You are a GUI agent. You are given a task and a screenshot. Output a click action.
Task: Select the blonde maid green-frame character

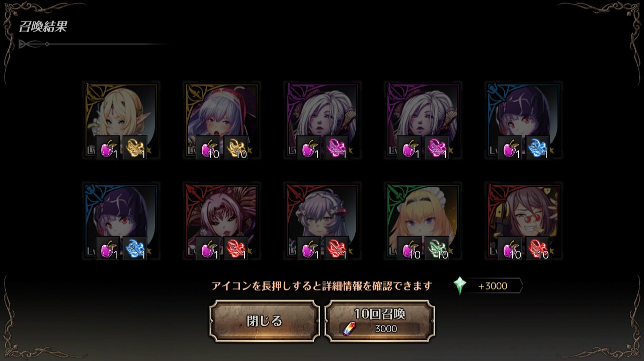click(423, 221)
